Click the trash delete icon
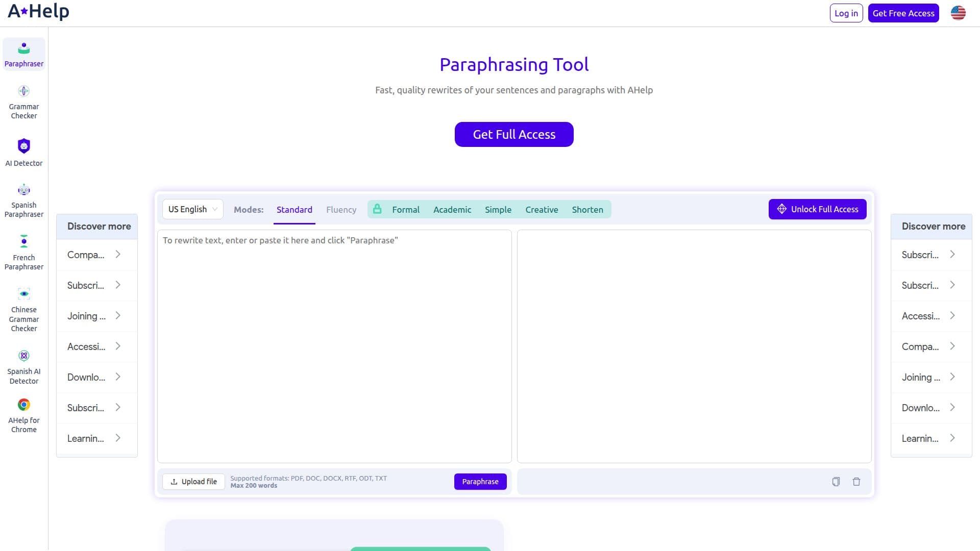This screenshot has width=980, height=551. point(856,482)
